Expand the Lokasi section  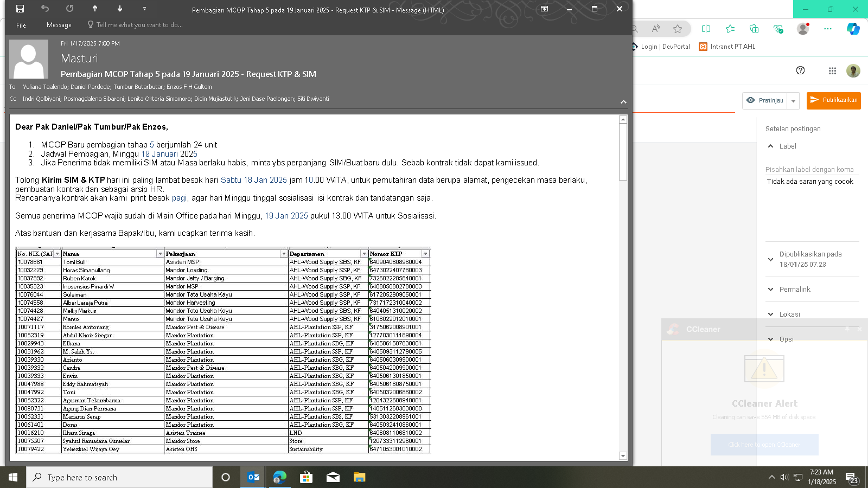click(x=771, y=314)
